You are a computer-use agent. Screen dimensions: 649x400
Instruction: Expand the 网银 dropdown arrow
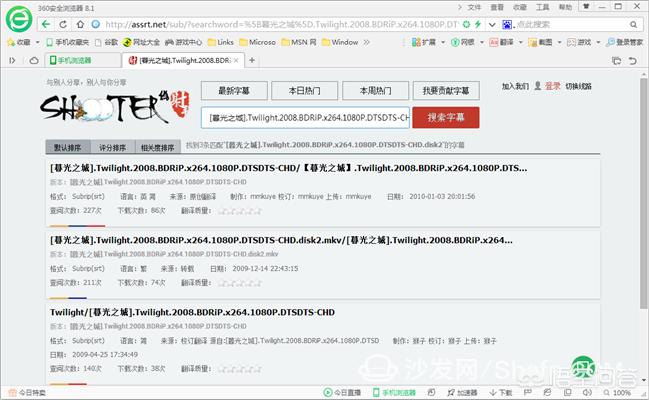tap(482, 42)
